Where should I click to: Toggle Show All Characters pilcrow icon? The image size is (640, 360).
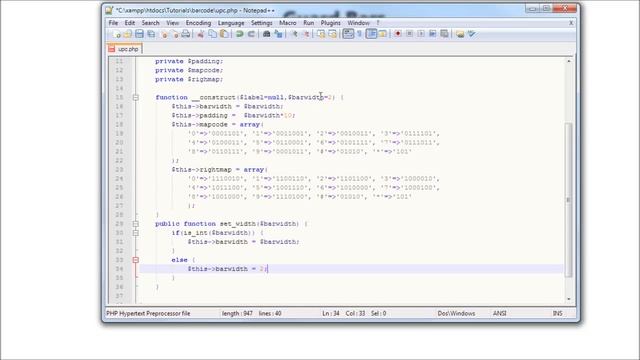tap(360, 34)
